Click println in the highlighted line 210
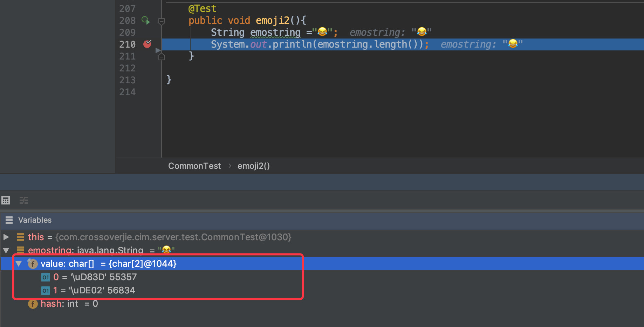 click(x=292, y=44)
